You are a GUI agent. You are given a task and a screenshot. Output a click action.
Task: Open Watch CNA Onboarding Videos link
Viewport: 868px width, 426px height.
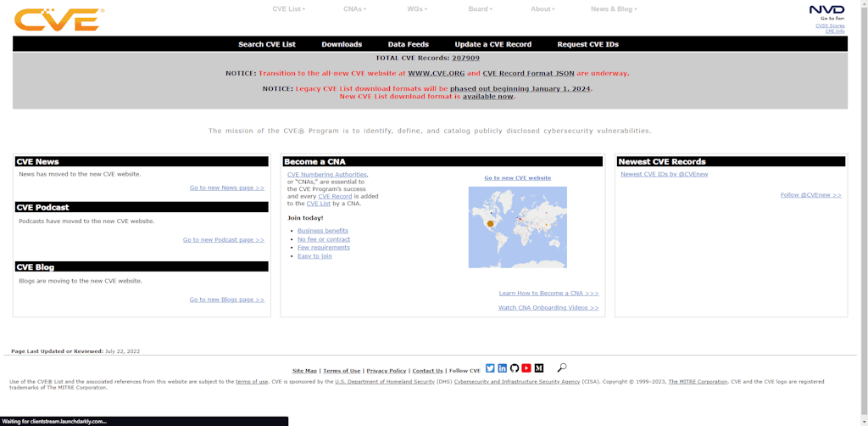coord(548,307)
